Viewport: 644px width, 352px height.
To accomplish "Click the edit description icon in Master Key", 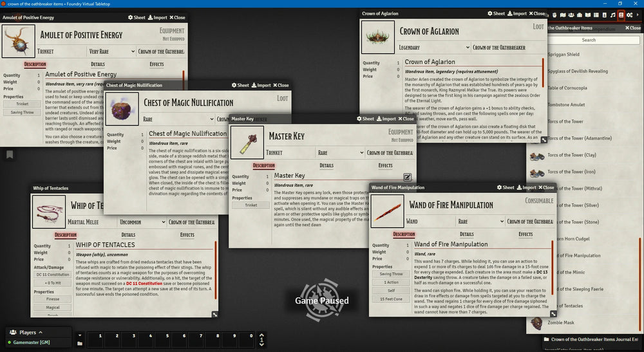I will [407, 177].
